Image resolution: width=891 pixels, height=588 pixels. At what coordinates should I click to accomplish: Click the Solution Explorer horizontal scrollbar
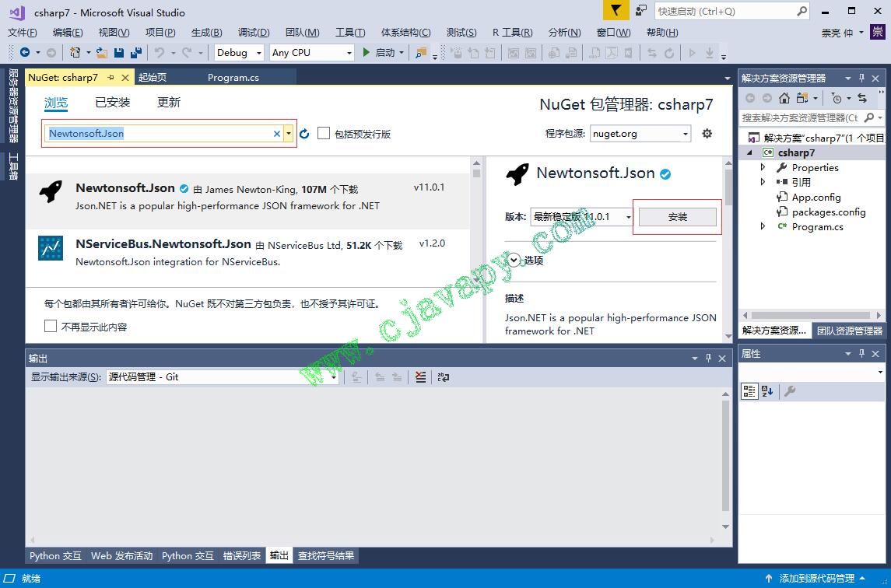tap(811, 315)
